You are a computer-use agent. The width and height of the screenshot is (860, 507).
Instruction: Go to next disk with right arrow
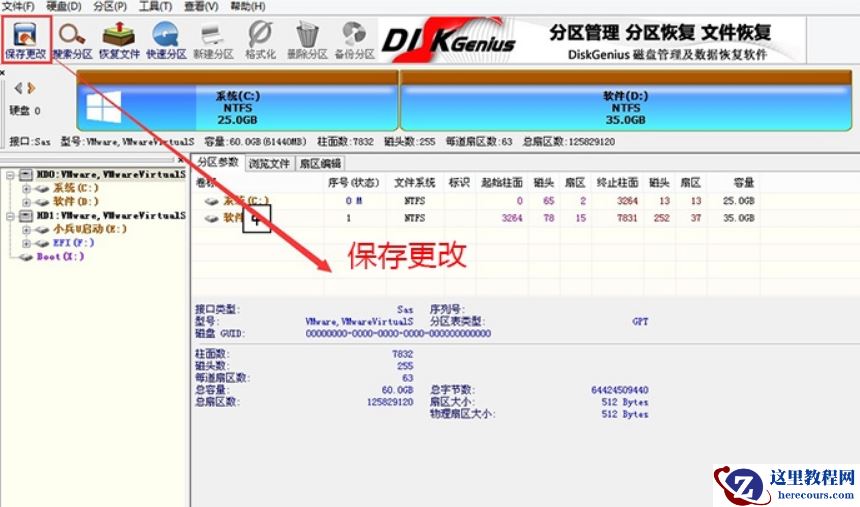pos(31,88)
